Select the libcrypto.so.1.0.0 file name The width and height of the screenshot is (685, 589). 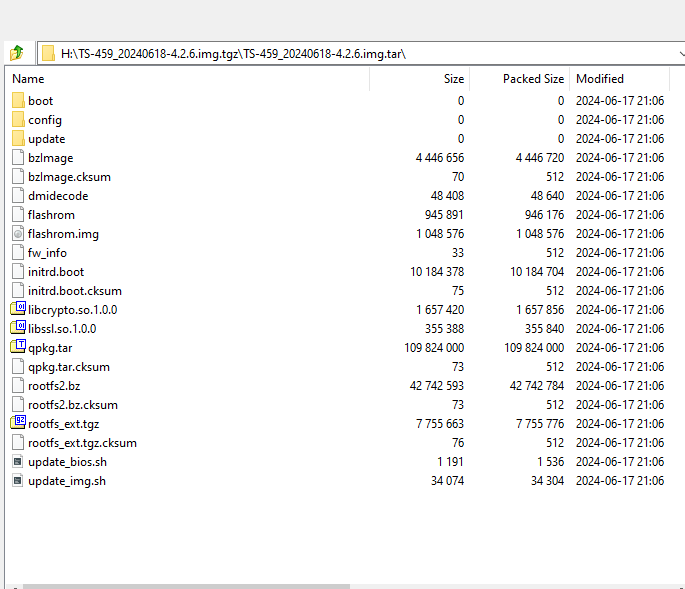tap(73, 310)
